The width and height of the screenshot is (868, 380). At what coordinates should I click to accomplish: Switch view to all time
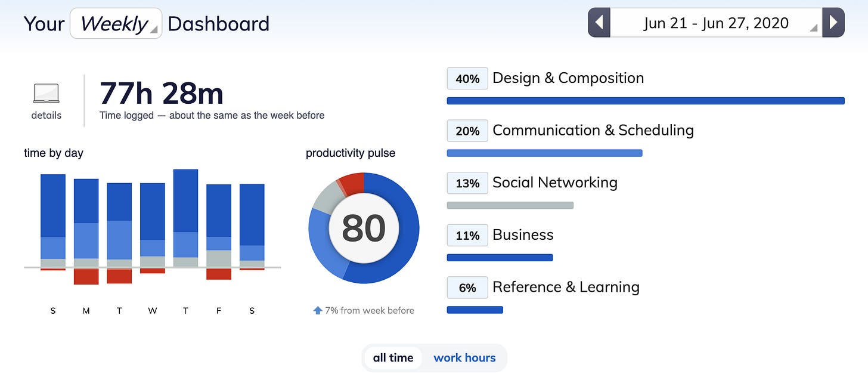pos(393,358)
